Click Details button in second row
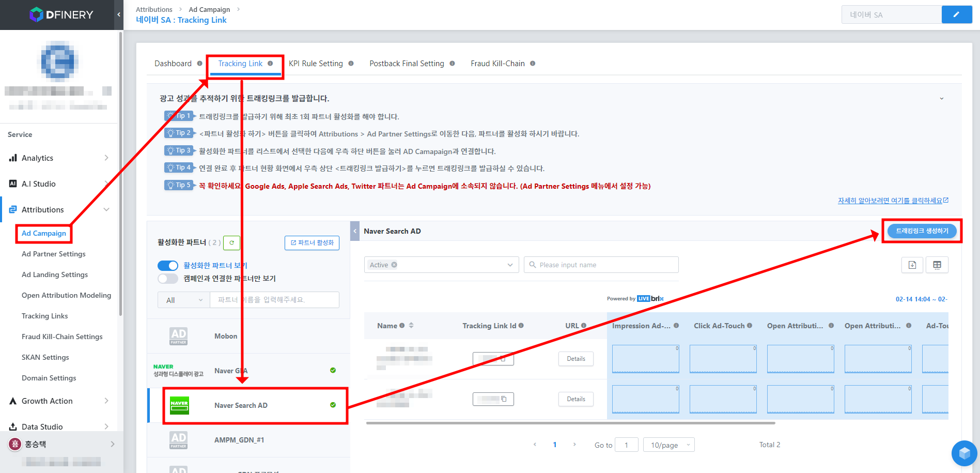 (576, 399)
